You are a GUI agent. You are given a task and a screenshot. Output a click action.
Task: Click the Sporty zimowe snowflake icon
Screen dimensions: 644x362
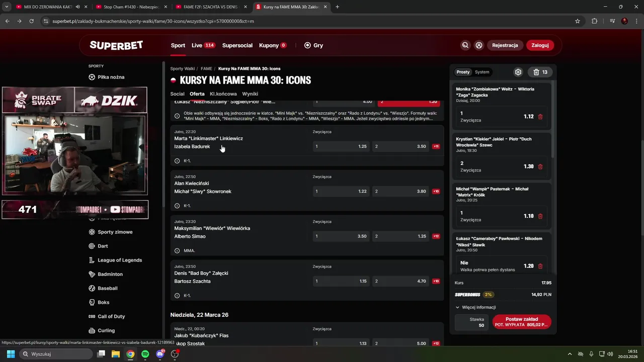pyautogui.click(x=92, y=232)
